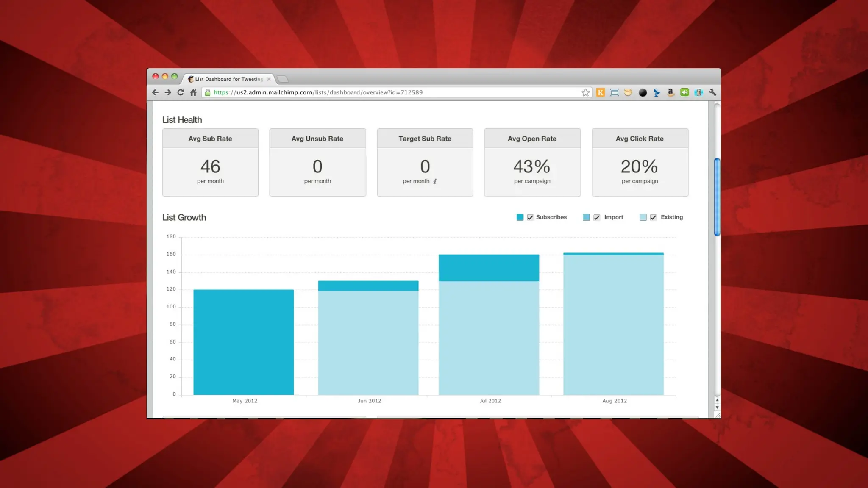This screenshot has height=488, width=868.
Task: Open a new browser tab
Action: coord(283,79)
